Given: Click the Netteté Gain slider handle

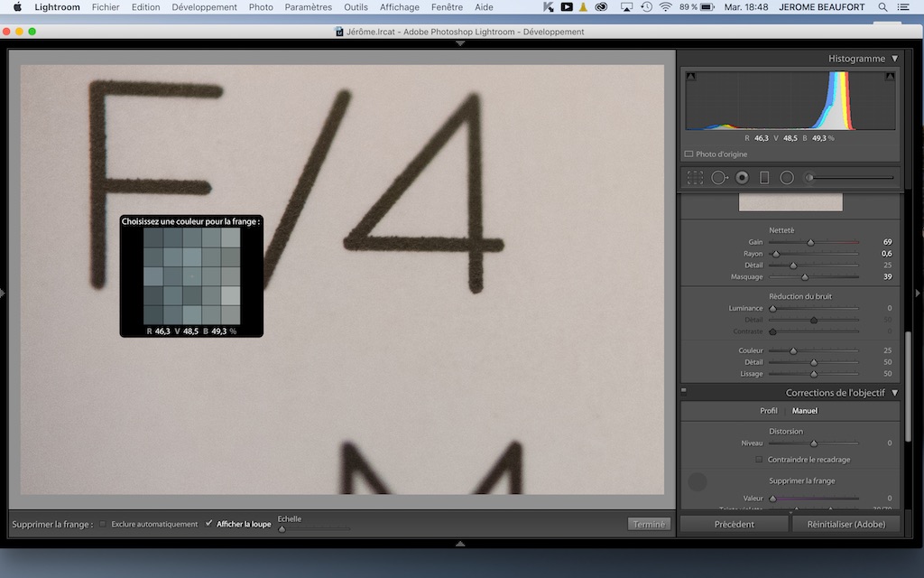Looking at the screenshot, I should pos(811,242).
